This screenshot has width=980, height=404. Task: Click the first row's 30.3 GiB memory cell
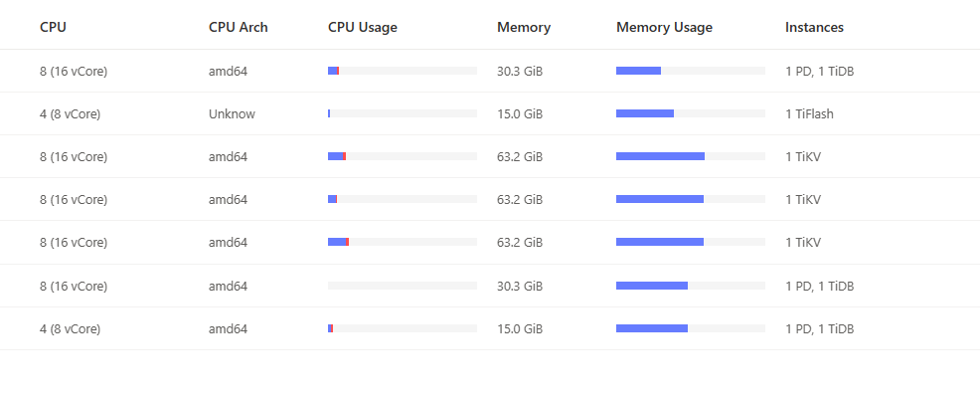click(x=519, y=71)
